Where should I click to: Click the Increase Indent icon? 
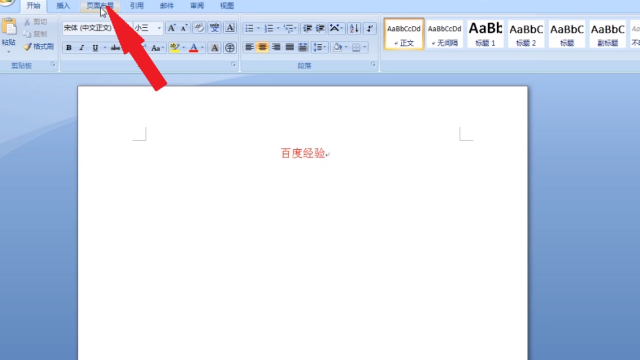[320, 28]
